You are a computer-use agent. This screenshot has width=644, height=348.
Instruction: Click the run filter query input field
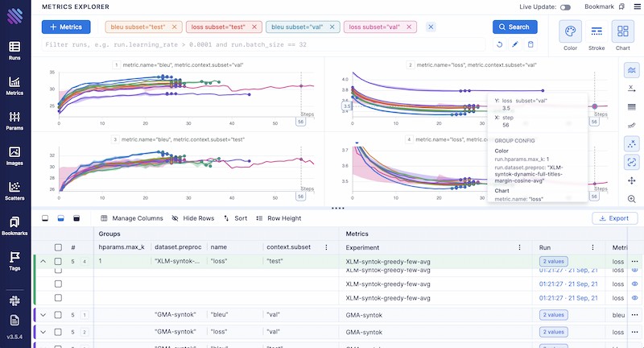click(x=266, y=45)
